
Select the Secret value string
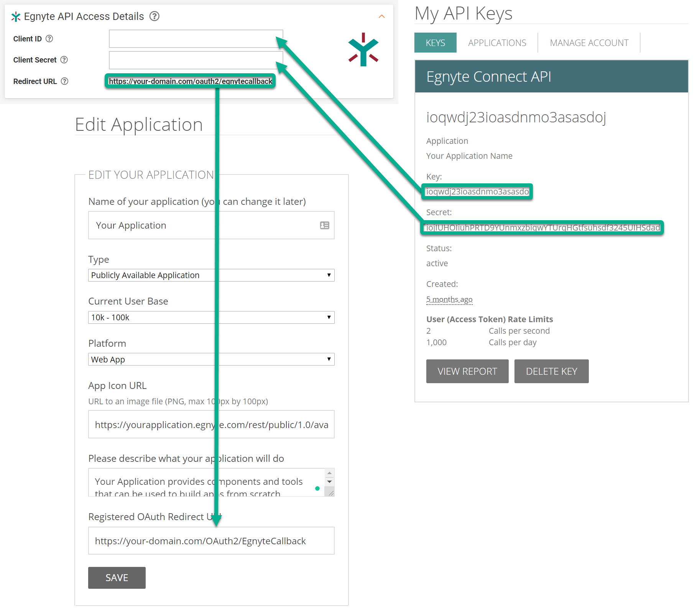[543, 227]
